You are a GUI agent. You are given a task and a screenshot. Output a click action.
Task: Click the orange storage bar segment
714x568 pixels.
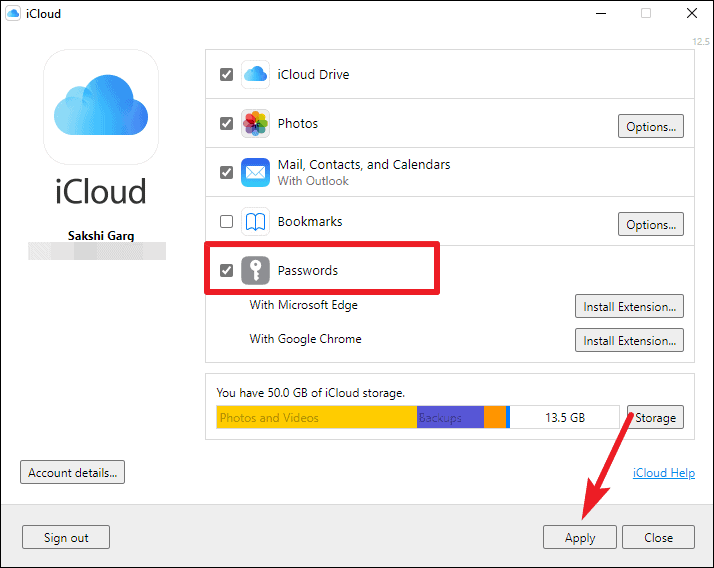[x=495, y=417]
